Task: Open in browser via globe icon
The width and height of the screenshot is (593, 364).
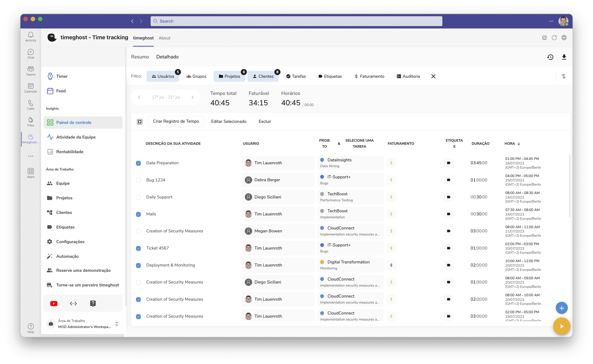Action: 564,38
